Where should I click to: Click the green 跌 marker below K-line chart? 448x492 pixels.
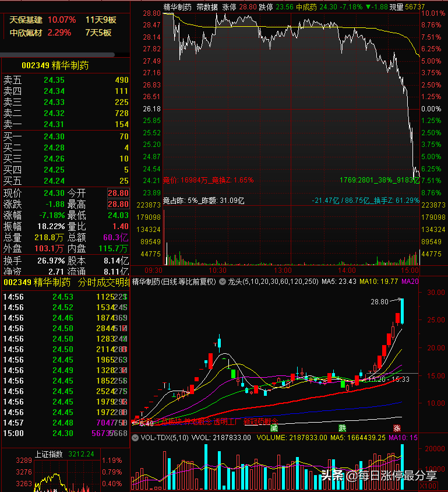[x=343, y=428]
